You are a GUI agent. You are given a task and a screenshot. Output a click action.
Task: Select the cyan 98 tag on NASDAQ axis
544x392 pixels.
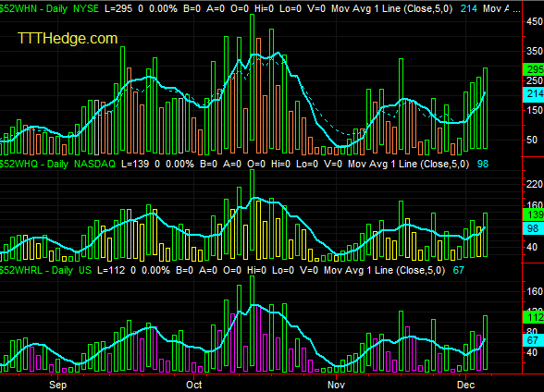pos(534,228)
